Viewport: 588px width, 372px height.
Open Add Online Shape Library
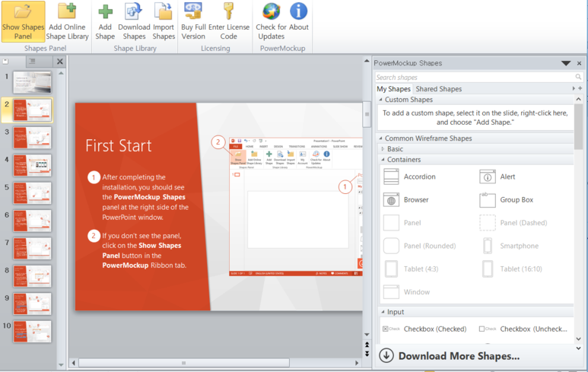67,21
